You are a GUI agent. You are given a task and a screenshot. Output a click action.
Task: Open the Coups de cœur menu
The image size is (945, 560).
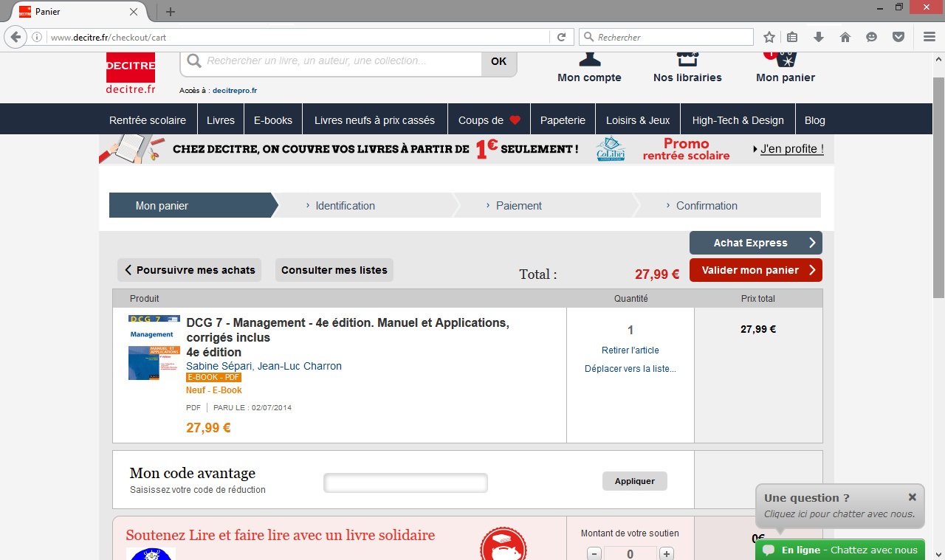[489, 120]
